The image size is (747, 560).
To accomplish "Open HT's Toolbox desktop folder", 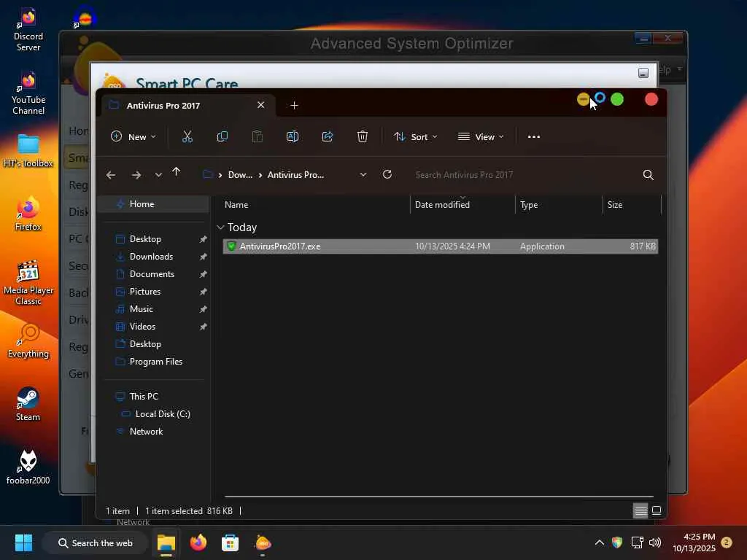I will 28,152.
